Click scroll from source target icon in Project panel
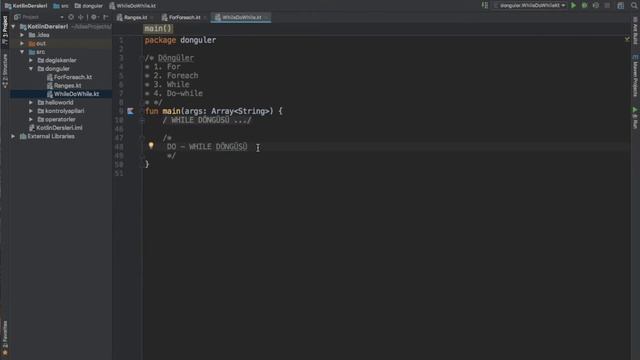Viewport: 640px width, 360px height. 71,17
